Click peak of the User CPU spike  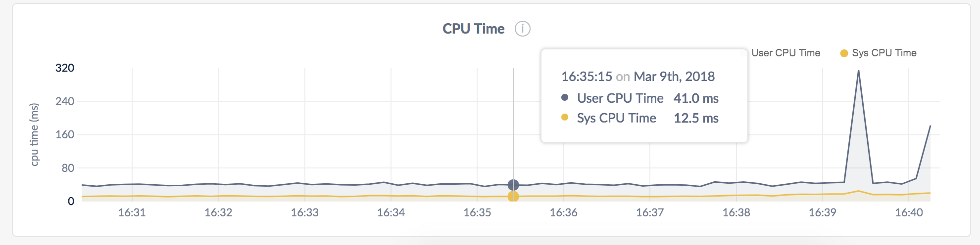[x=858, y=71]
